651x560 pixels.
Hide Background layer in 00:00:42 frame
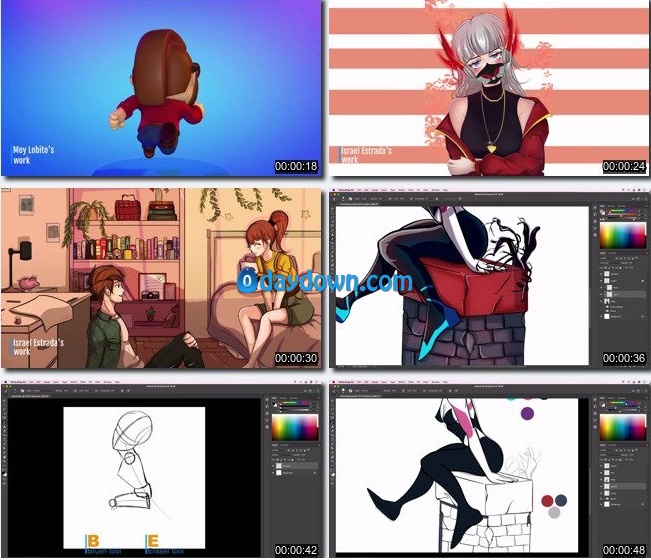point(273,473)
